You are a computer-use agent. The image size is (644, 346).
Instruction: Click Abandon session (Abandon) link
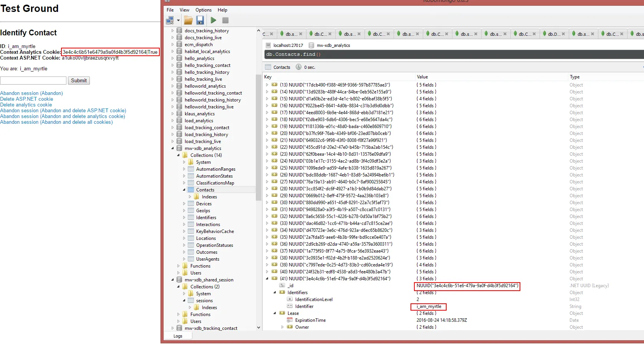point(31,93)
